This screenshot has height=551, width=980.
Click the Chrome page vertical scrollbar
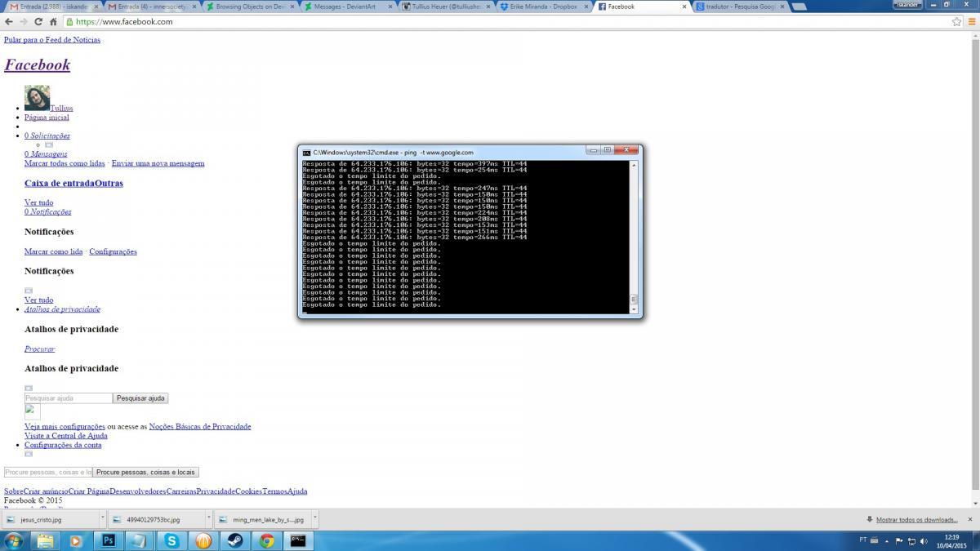point(975,268)
